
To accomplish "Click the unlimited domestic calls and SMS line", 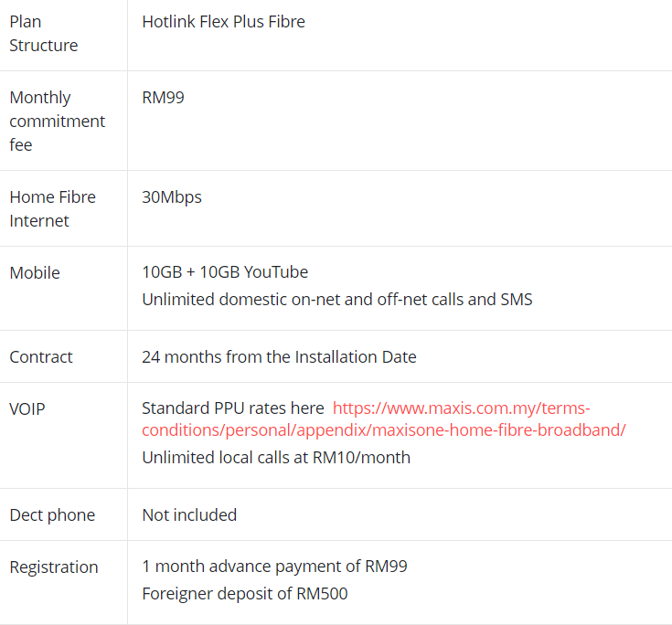I will [336, 299].
